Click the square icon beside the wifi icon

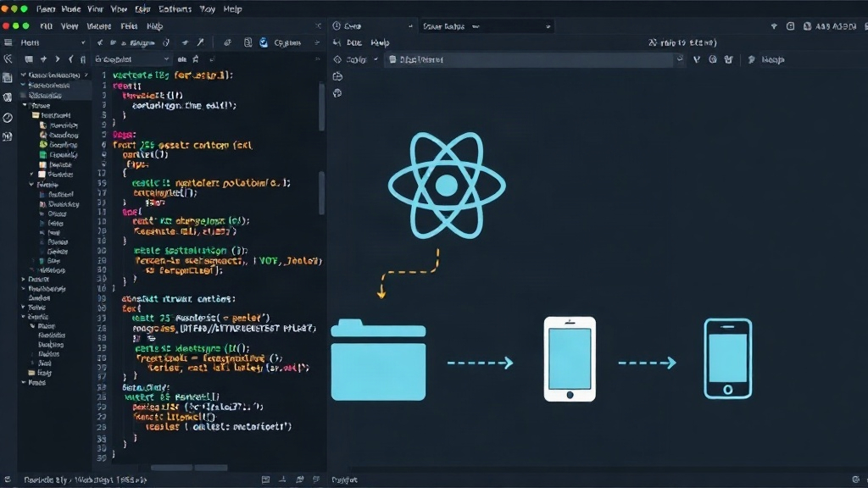point(791,26)
